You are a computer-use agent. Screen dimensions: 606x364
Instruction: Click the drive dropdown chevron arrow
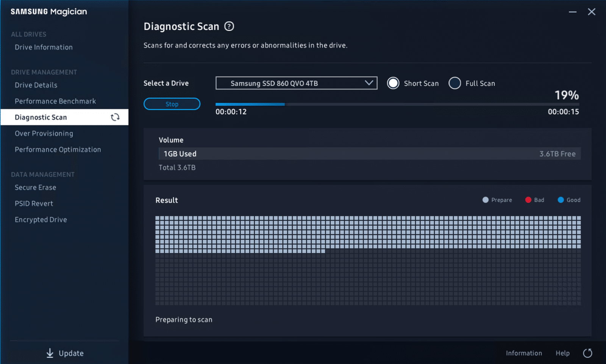(x=369, y=83)
